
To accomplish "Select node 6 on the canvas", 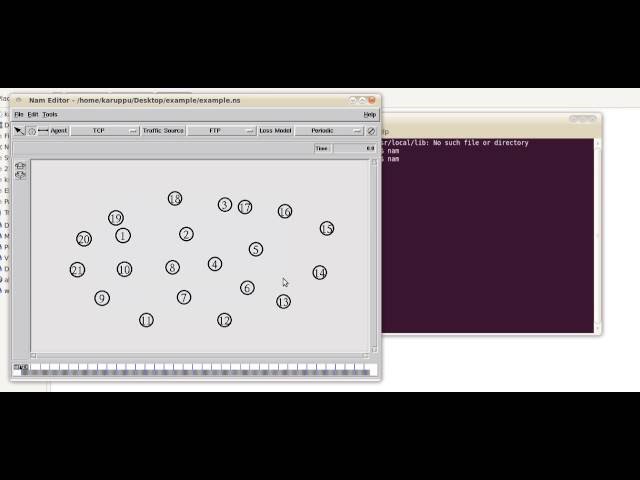I will click(247, 288).
